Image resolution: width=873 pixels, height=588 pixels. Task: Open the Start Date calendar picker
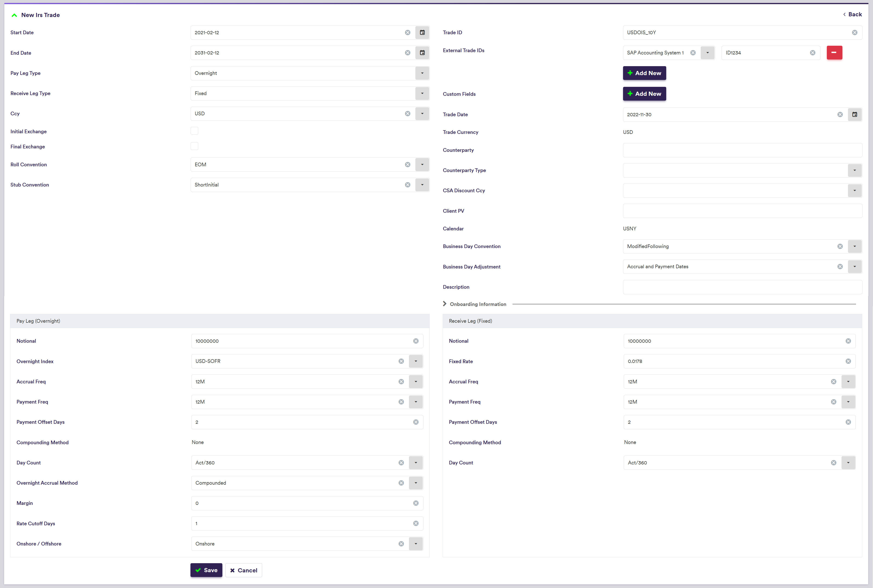click(422, 33)
